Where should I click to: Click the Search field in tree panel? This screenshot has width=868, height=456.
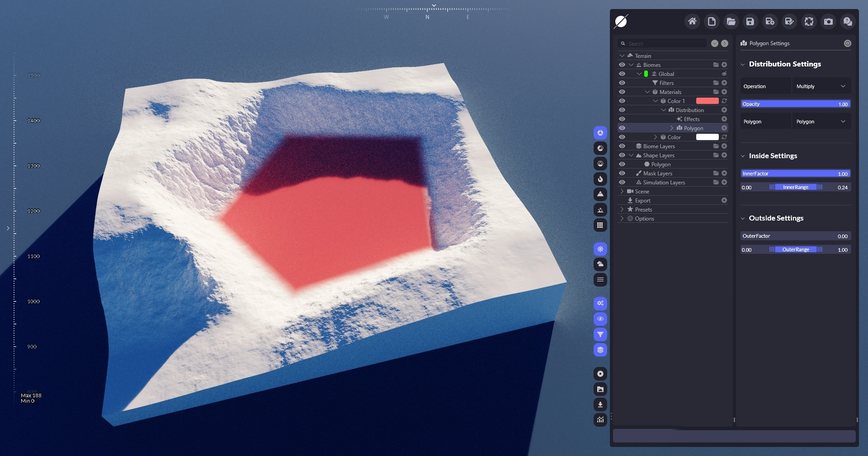[665, 44]
